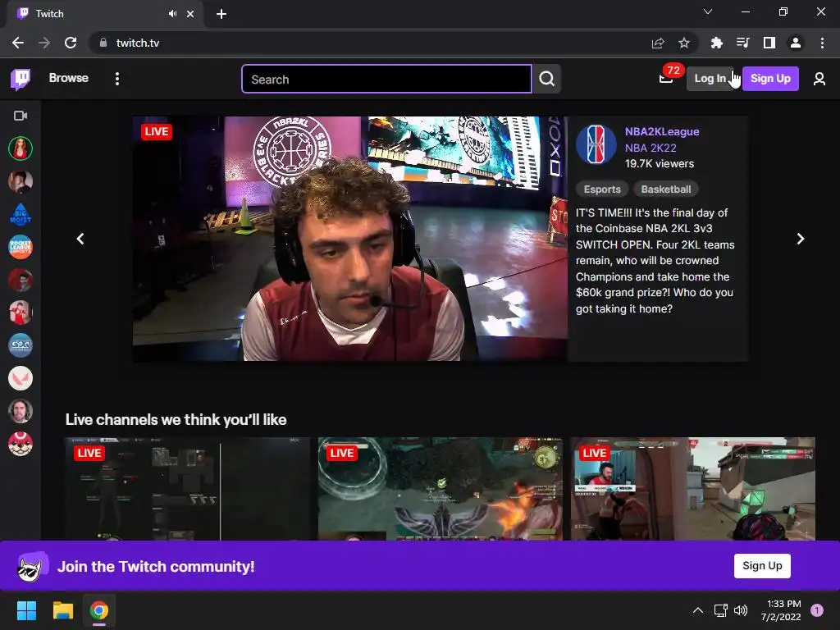The height and width of the screenshot is (630, 840).
Task: Click into the Search field
Action: (386, 79)
